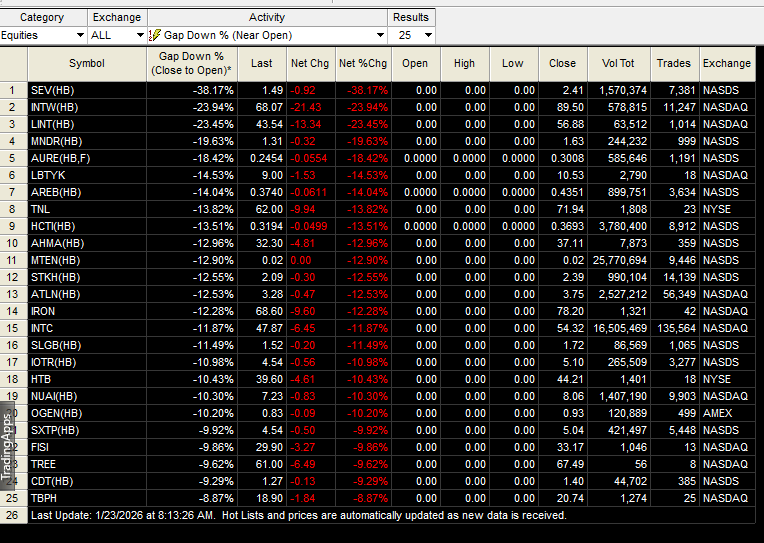764x543 pixels.
Task: Click the Vol Tot column header
Action: [618, 63]
